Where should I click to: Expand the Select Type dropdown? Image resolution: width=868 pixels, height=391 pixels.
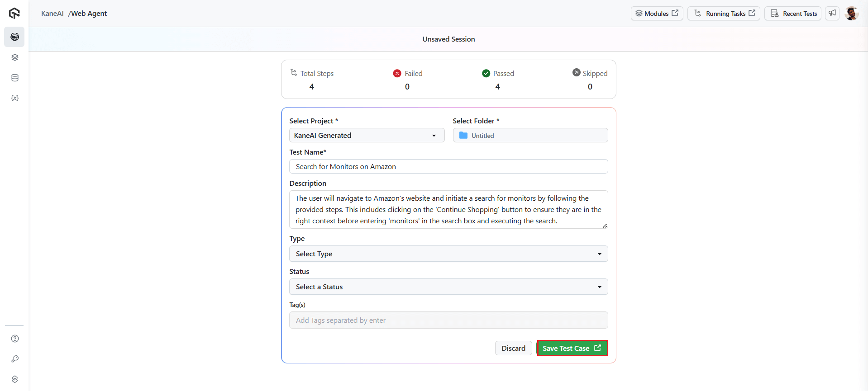click(x=448, y=254)
